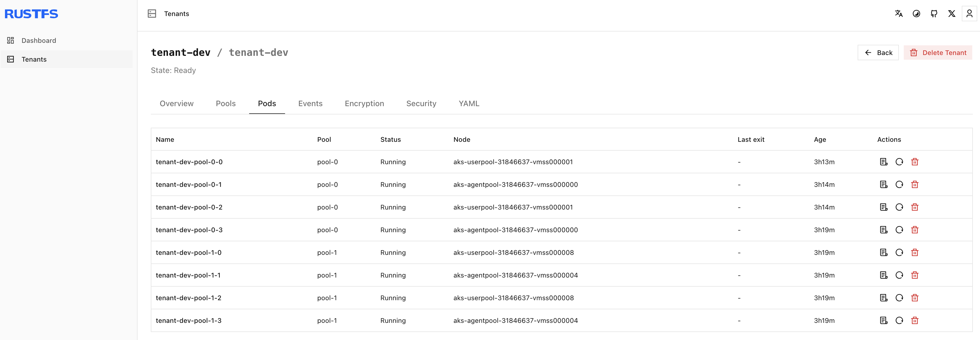The height and width of the screenshot is (340, 980).
Task: Toggle dark theme icon in header
Action: tap(916, 14)
